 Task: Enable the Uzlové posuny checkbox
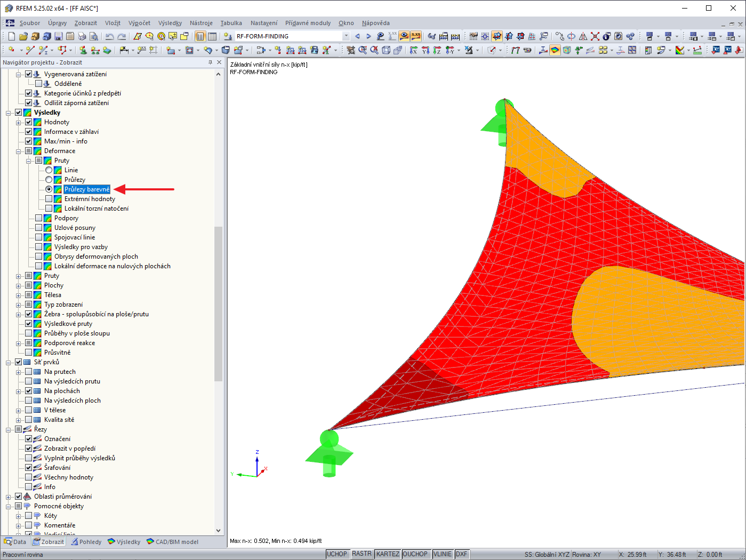[x=39, y=228]
